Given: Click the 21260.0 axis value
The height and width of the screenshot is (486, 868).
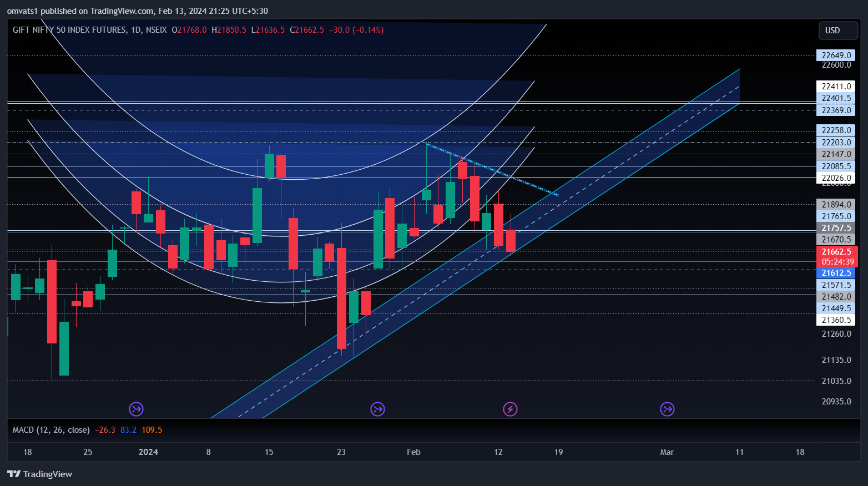Looking at the screenshot, I should [836, 334].
